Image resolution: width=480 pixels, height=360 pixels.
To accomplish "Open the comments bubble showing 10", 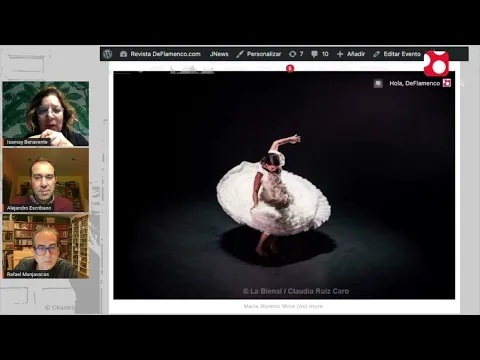I will [x=320, y=54].
